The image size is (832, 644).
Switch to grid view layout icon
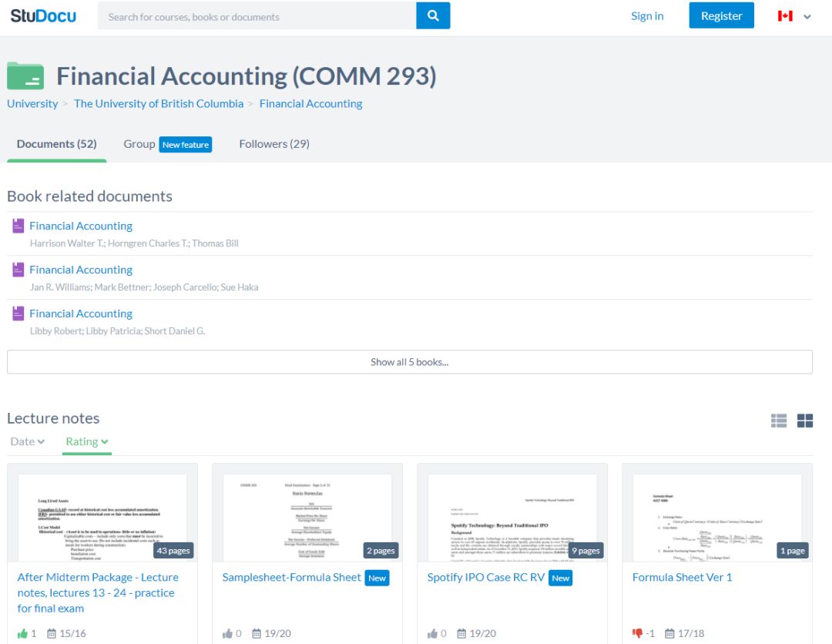pyautogui.click(x=805, y=421)
